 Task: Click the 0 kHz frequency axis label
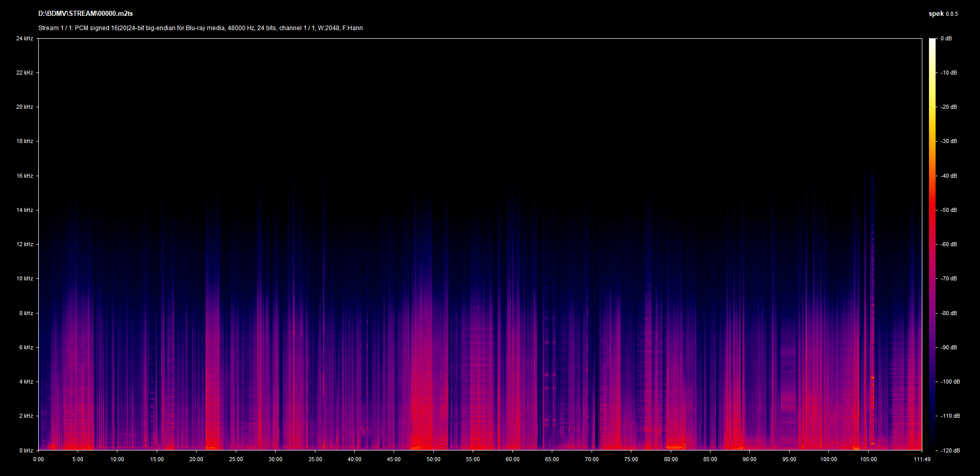point(26,450)
